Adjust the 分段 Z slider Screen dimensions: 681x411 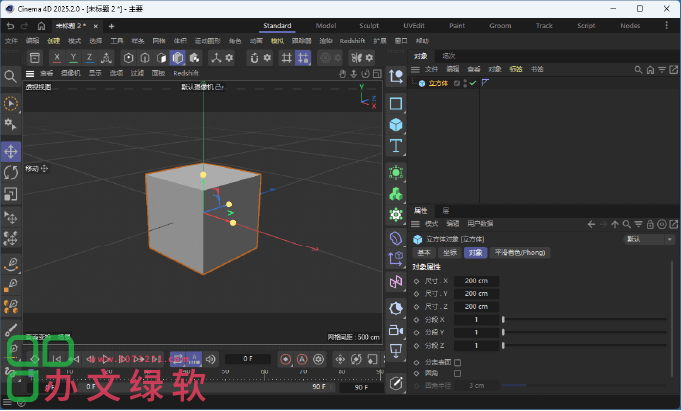coord(584,346)
